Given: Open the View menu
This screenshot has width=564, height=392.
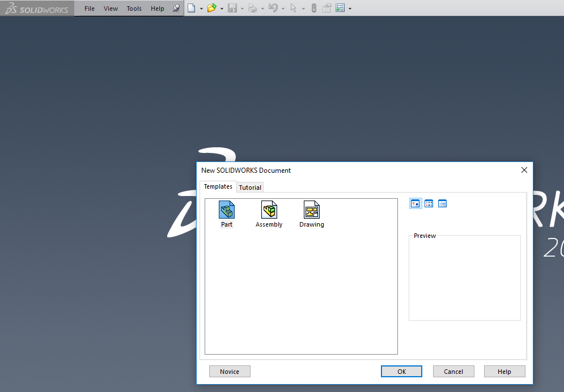Looking at the screenshot, I should tap(111, 8).
